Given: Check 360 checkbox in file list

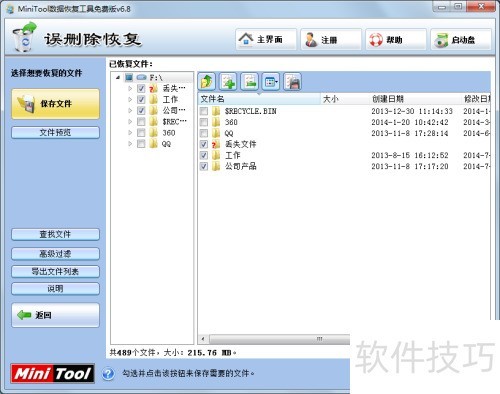Looking at the screenshot, I should [204, 122].
